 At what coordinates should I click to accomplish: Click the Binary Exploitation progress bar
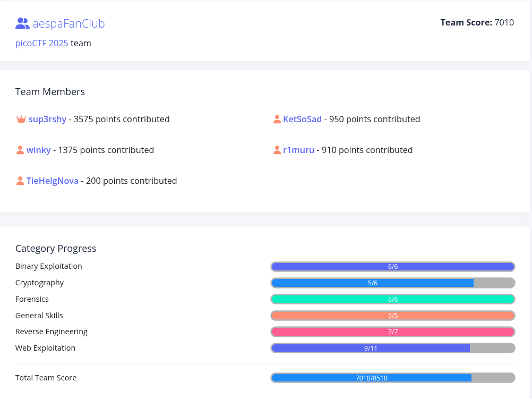point(392,267)
